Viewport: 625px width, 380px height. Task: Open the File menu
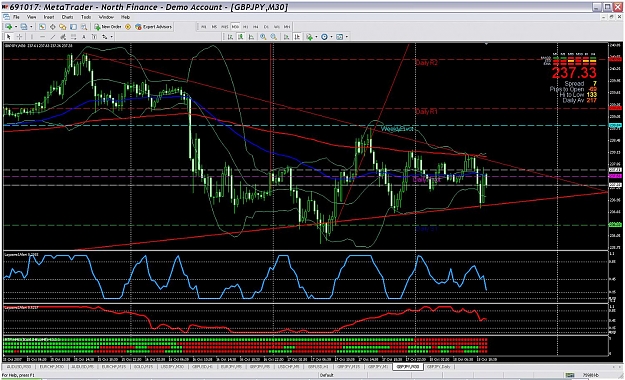16,17
